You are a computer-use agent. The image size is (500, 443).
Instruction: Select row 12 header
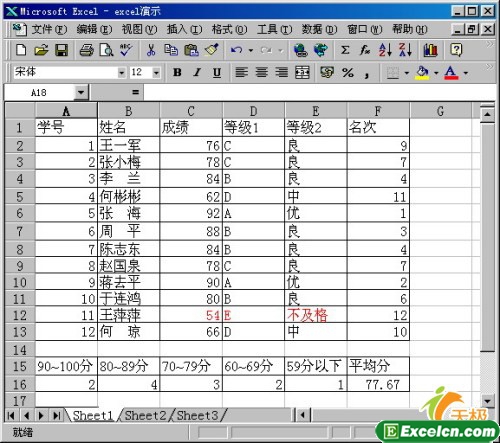point(20,315)
